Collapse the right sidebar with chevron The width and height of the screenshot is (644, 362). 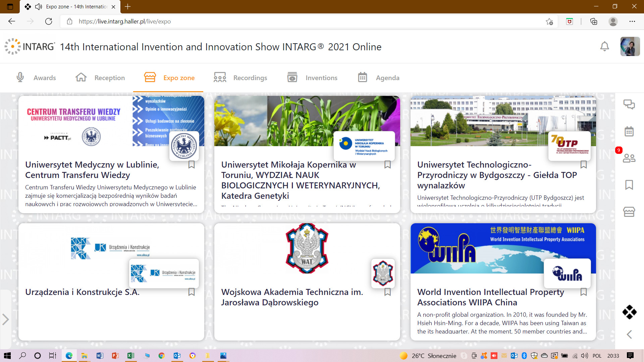pos(629,334)
